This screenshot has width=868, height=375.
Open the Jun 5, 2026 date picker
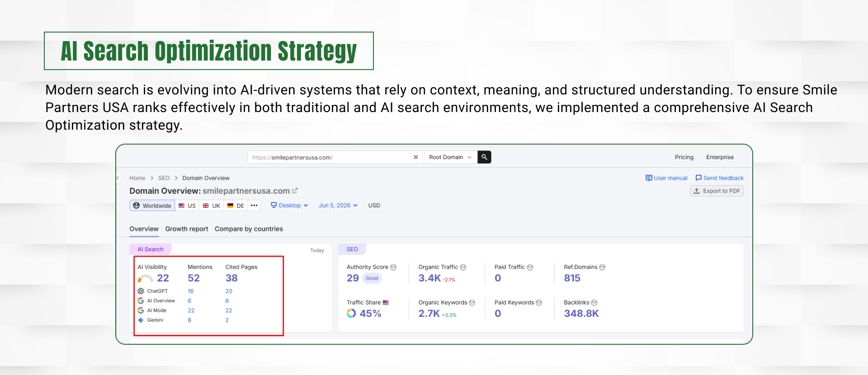[x=338, y=205]
